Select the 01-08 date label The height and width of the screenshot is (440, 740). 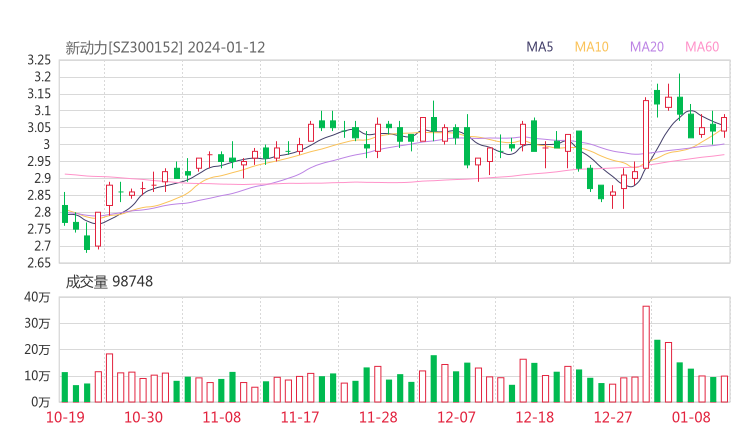[691, 417]
